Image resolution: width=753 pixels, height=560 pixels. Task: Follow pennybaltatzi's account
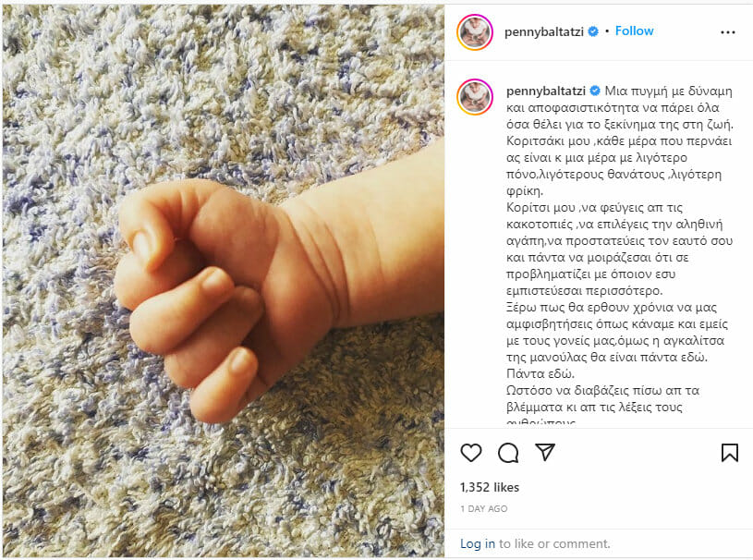(635, 31)
